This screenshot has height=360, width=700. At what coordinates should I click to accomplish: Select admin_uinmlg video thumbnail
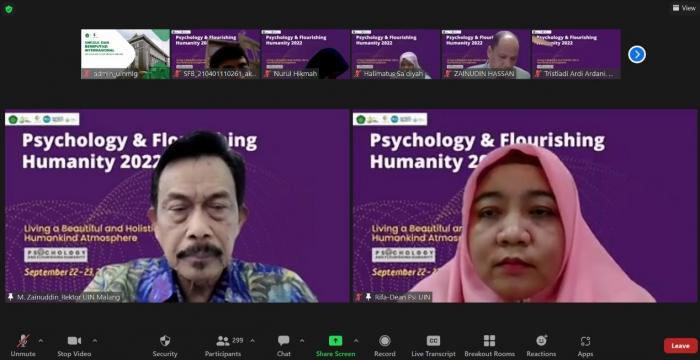[x=125, y=54]
